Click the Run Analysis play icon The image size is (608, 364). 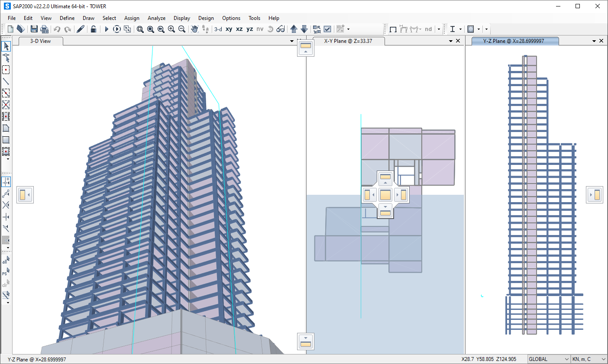point(107,29)
